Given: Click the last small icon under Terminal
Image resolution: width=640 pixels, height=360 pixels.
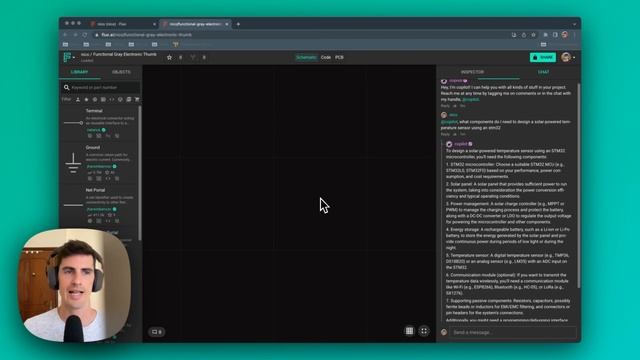Looking at the screenshot, I should point(117,136).
